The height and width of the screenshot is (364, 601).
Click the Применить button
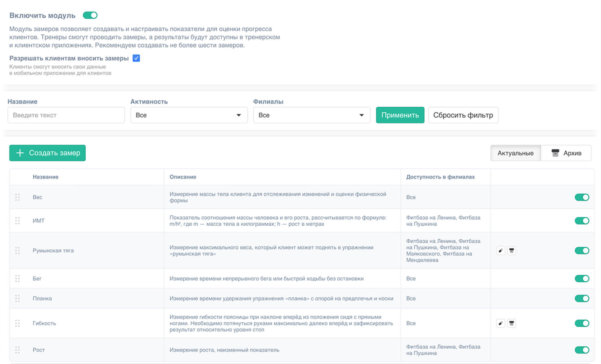click(400, 115)
